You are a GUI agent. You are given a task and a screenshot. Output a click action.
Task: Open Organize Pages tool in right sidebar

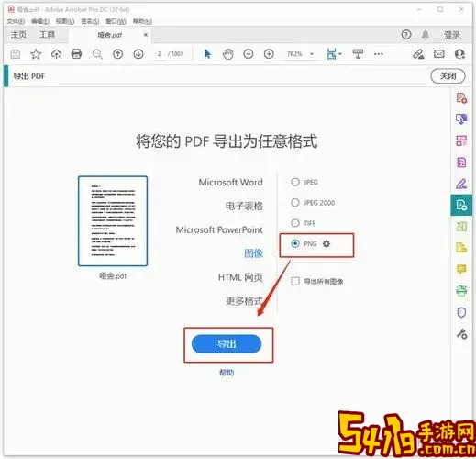click(461, 140)
